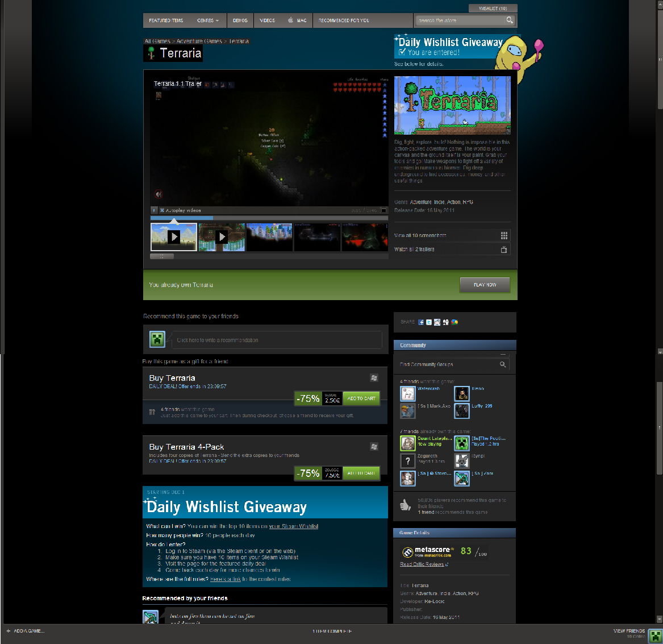The image size is (663, 644).
Task: Click the TV icon beside Watch all trailers
Action: coord(504,249)
